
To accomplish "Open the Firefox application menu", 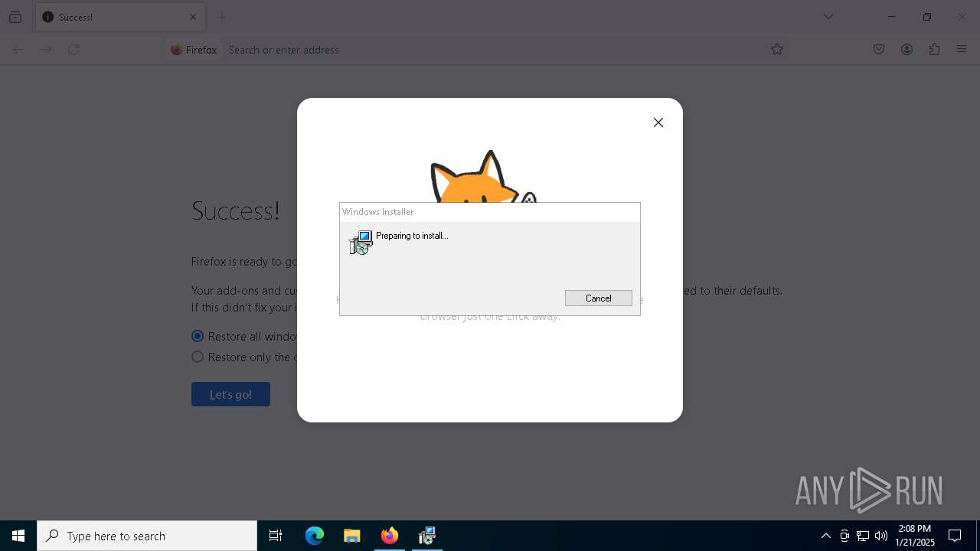I will pos(962,50).
